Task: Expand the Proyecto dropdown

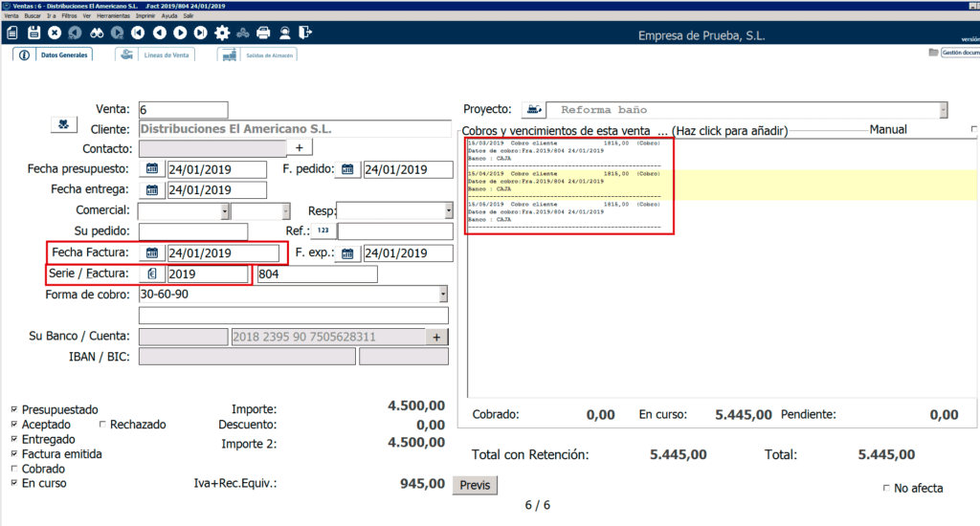Action: click(943, 110)
